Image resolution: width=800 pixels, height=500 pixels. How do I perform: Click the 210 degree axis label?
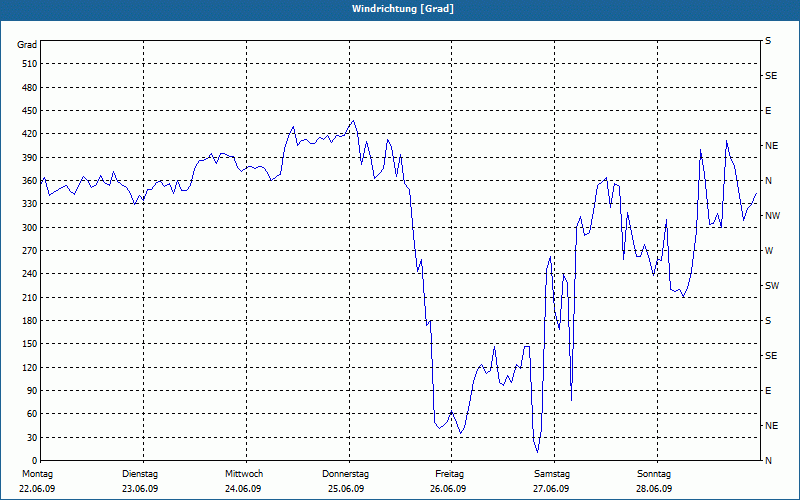(x=30, y=297)
